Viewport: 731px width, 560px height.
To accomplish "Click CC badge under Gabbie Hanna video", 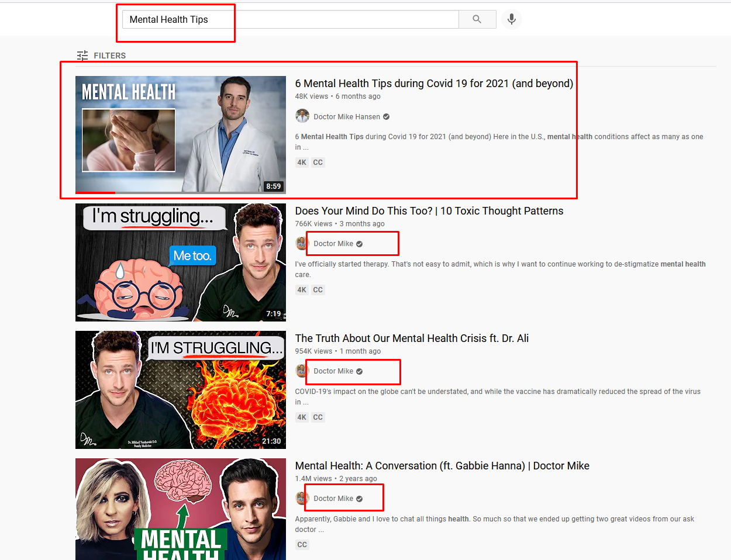I will click(302, 545).
